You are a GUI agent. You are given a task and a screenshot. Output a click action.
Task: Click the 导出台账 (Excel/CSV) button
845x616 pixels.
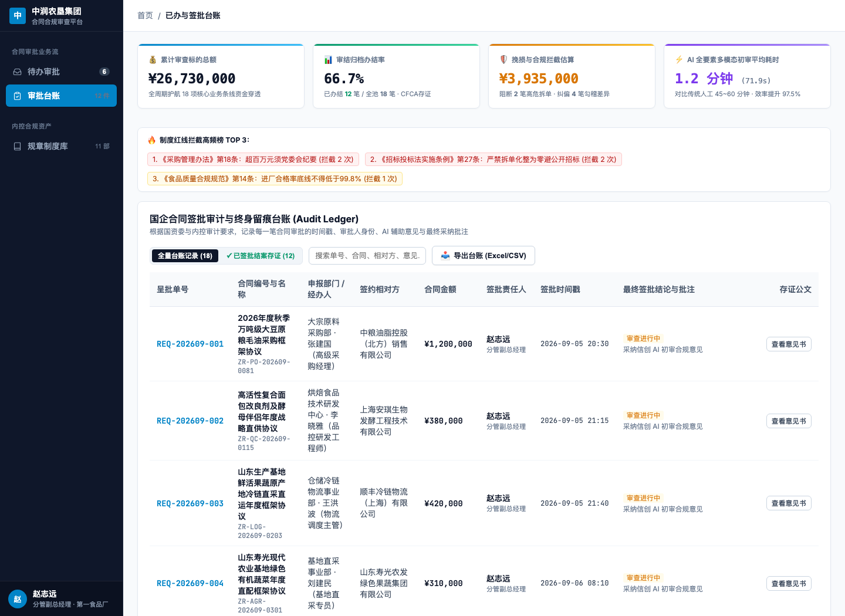[x=484, y=256]
